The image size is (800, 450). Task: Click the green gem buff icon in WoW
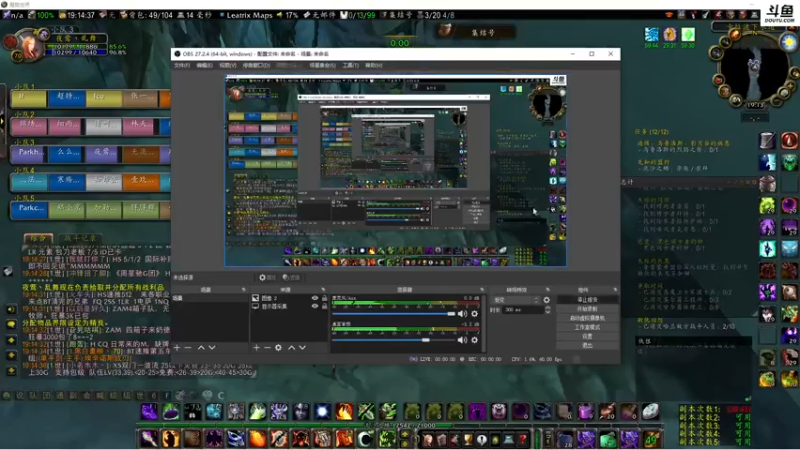pyautogui.click(x=688, y=34)
